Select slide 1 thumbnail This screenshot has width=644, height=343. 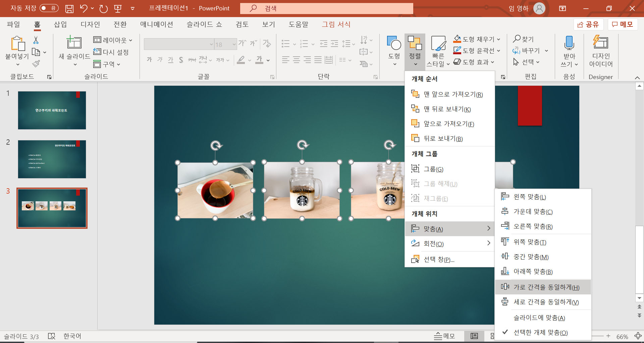tap(52, 110)
